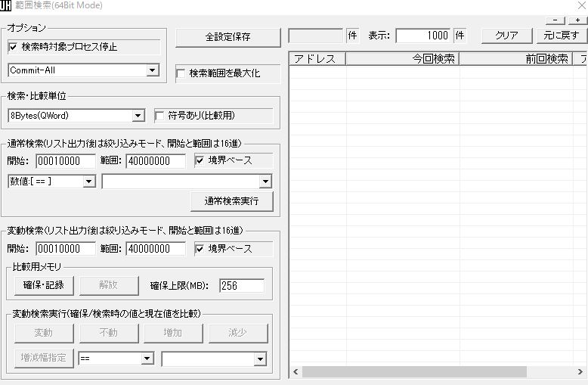Enable 検索範囲を最大化 checkbox

(181, 73)
